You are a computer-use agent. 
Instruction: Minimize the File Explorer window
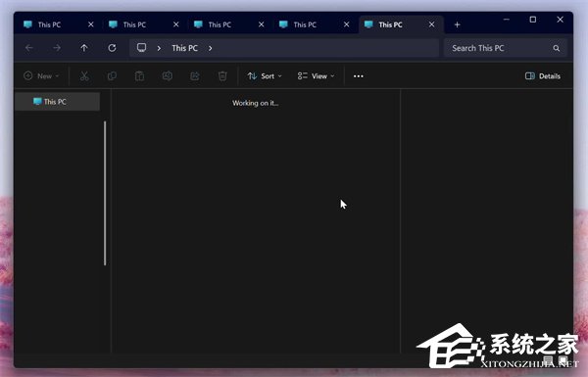coord(506,20)
